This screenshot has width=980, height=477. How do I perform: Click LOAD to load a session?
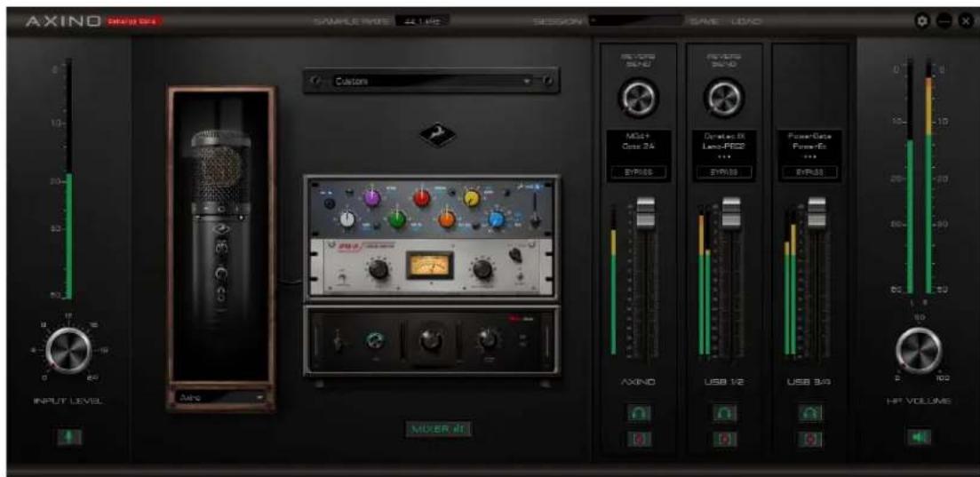(x=745, y=21)
